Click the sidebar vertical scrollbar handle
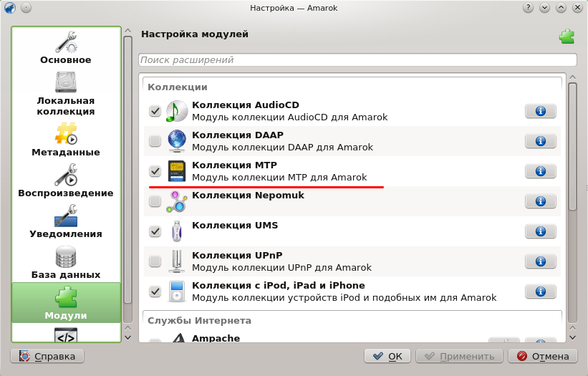The image size is (588, 376). [x=128, y=170]
